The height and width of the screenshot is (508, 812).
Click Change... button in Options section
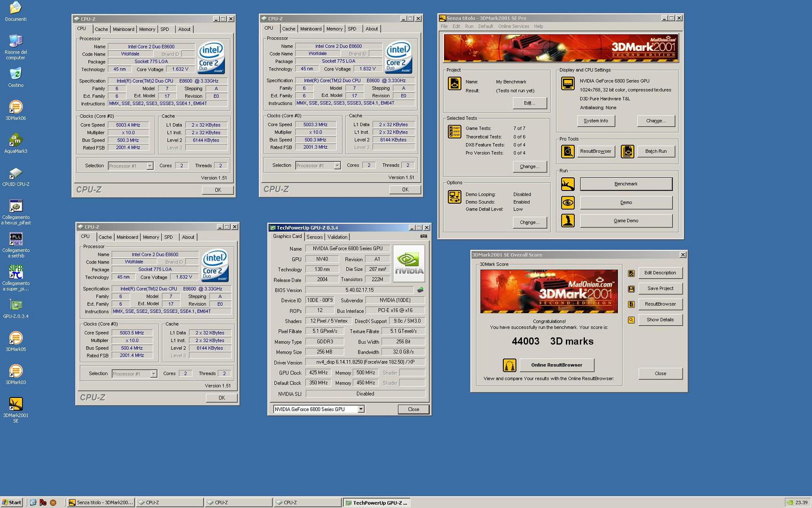click(x=530, y=222)
